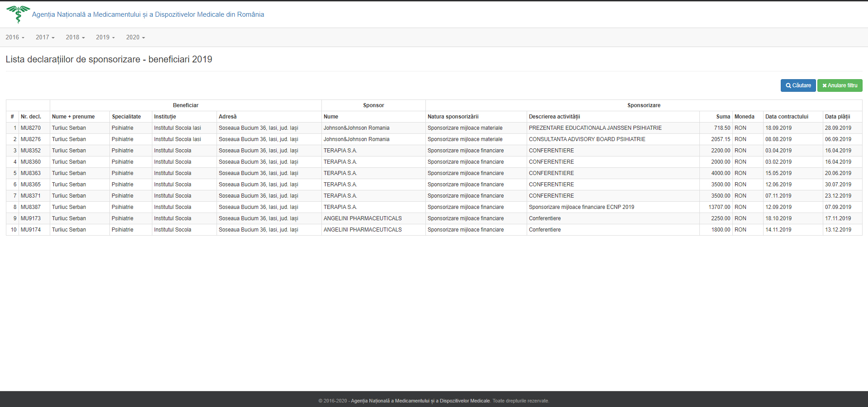Image resolution: width=868 pixels, height=407 pixels.
Task: Click the Căutare search button
Action: [x=798, y=85]
